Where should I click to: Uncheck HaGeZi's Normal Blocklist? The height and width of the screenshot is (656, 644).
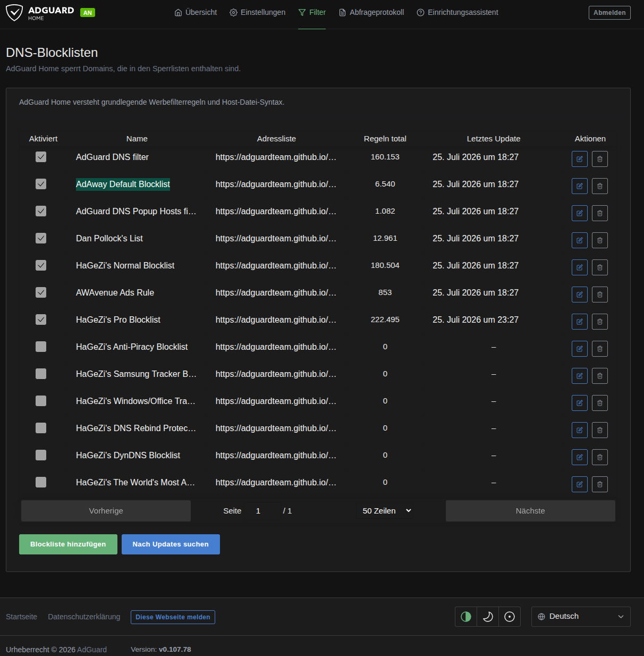coord(41,265)
